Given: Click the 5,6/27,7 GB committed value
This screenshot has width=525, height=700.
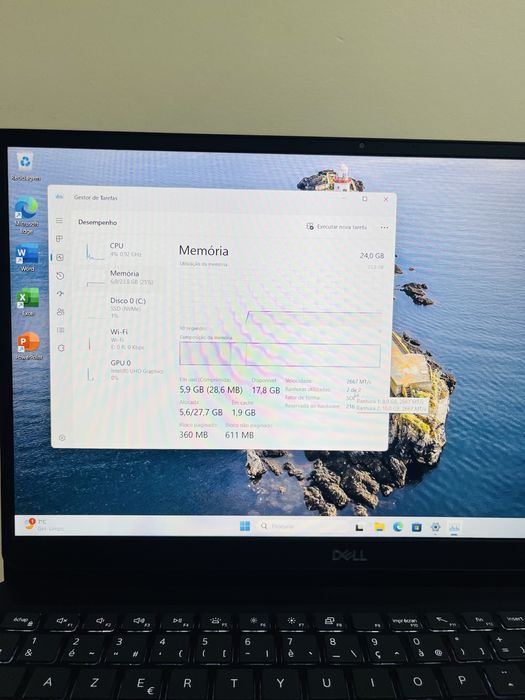Looking at the screenshot, I should pos(201,412).
